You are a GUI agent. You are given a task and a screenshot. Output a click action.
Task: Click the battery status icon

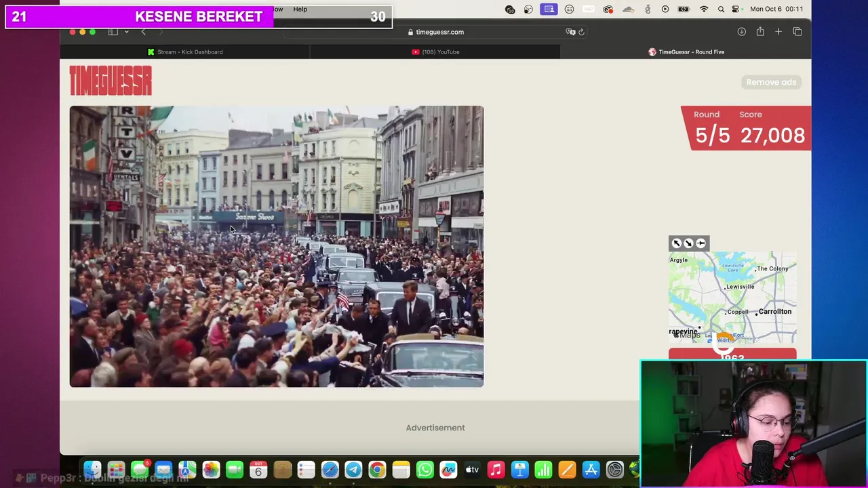684,9
